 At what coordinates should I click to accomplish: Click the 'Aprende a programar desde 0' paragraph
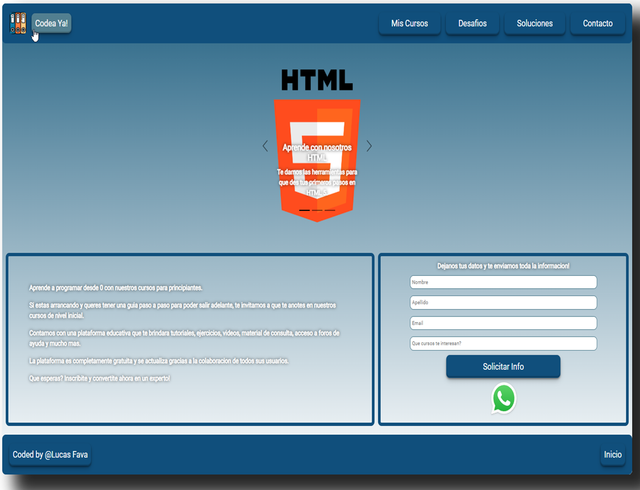pos(116,288)
